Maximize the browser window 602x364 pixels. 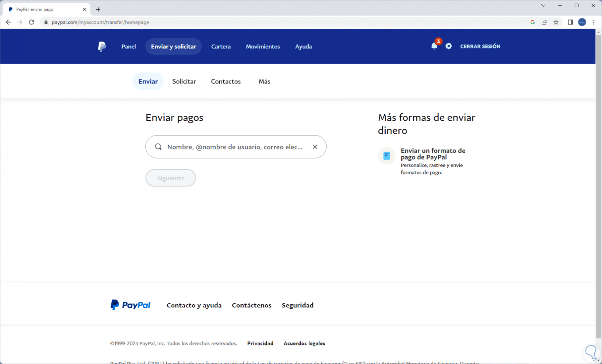576,5
